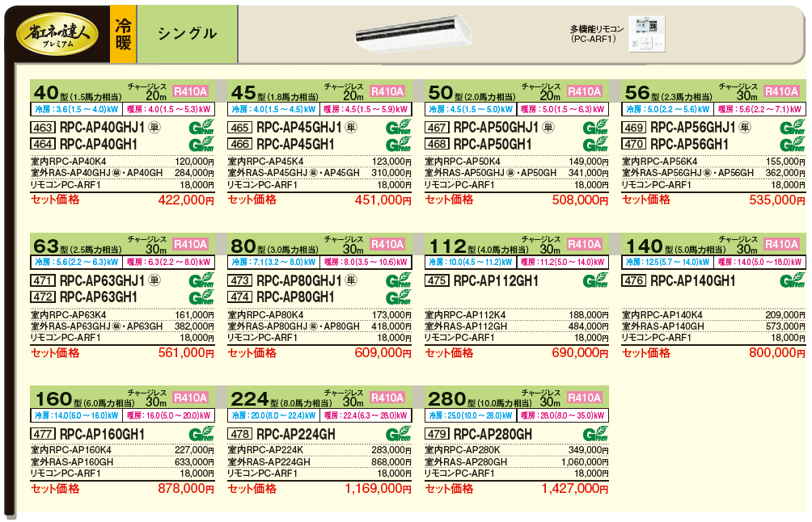
Task: Click the circled 単 mark after RPC-AP80GHJ1
Action: pyautogui.click(x=351, y=280)
